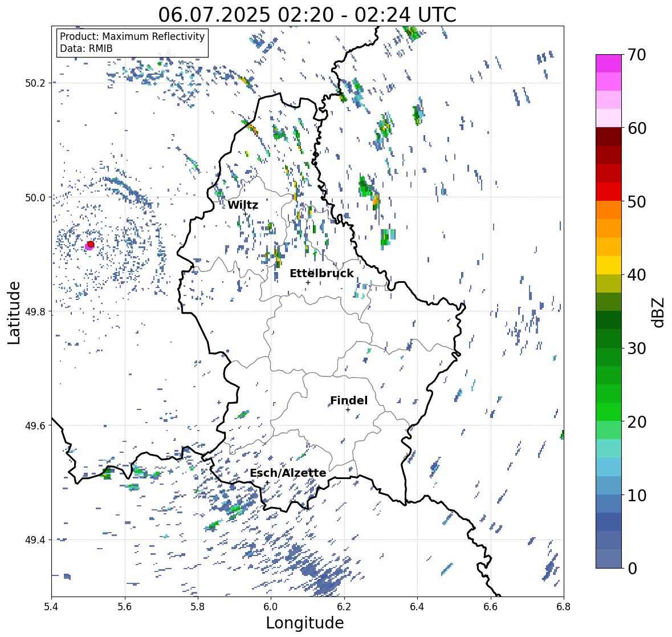The height and width of the screenshot is (637, 672).
Task: Click longitude tick label 6.6
Action: tap(491, 606)
